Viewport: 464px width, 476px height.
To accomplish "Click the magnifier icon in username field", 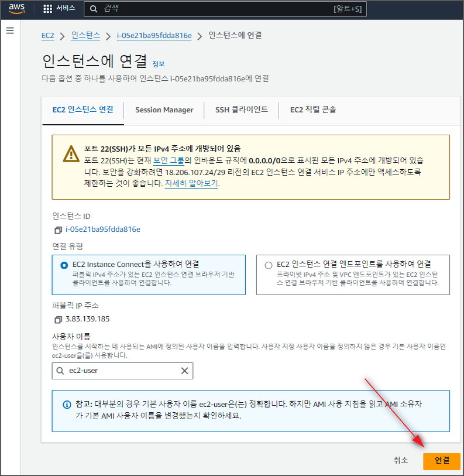I will [x=60, y=371].
